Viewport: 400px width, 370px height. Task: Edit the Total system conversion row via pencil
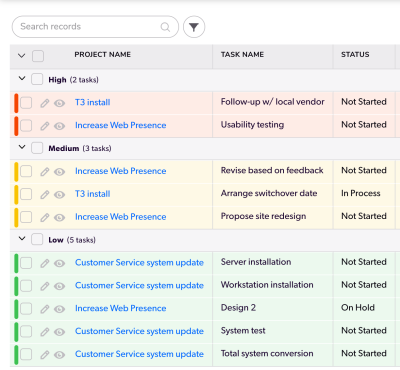tap(45, 355)
